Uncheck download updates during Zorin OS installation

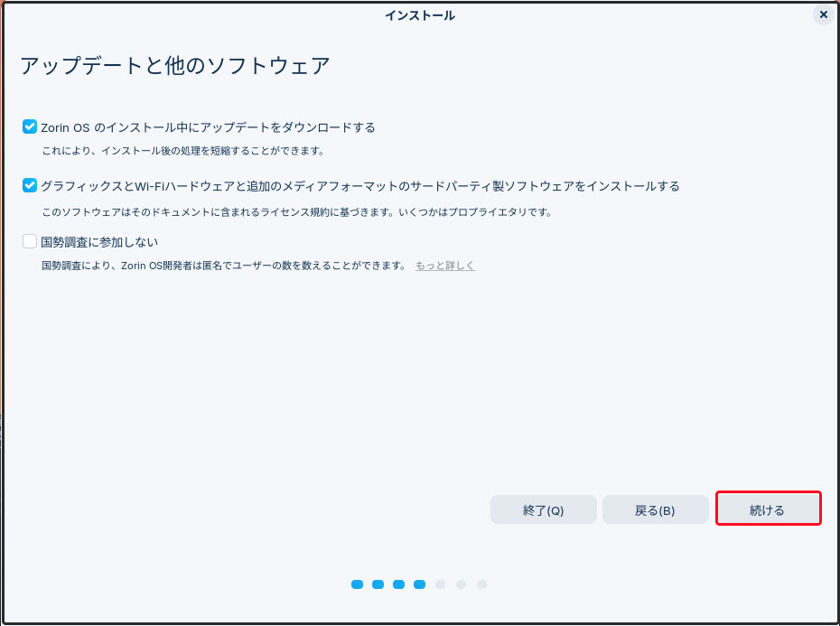point(30,127)
